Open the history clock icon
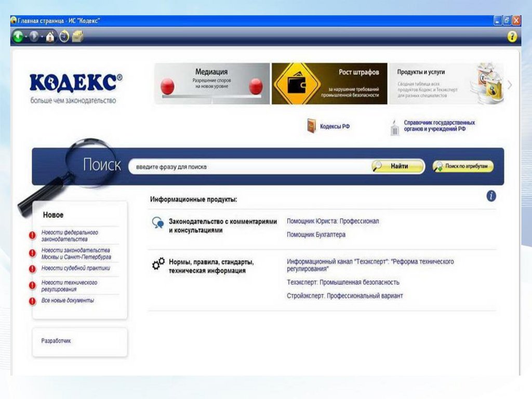The width and height of the screenshot is (532, 399). (64, 36)
